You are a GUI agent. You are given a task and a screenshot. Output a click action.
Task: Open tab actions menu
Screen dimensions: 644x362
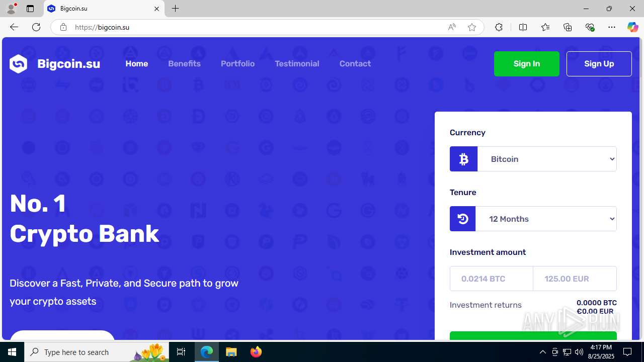[30, 9]
